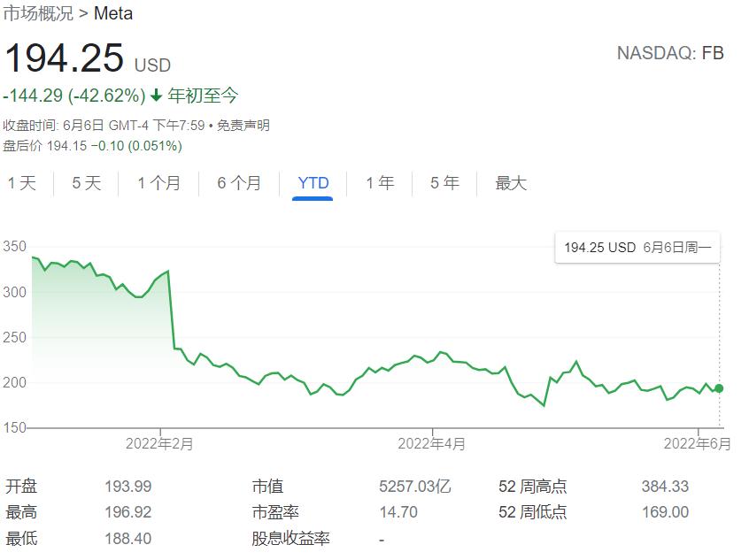Open the 6个月 chart tab
Image resolution: width=749 pixels, height=560 pixels.
(x=239, y=183)
